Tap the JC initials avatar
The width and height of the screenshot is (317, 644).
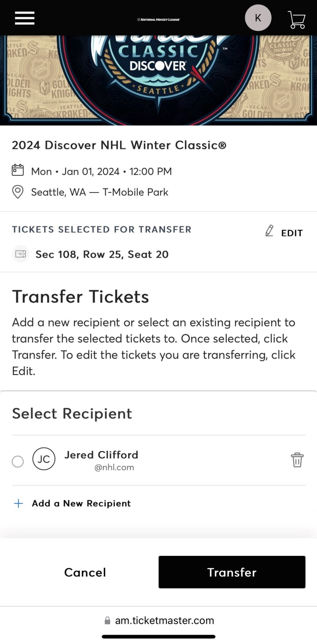click(x=44, y=459)
